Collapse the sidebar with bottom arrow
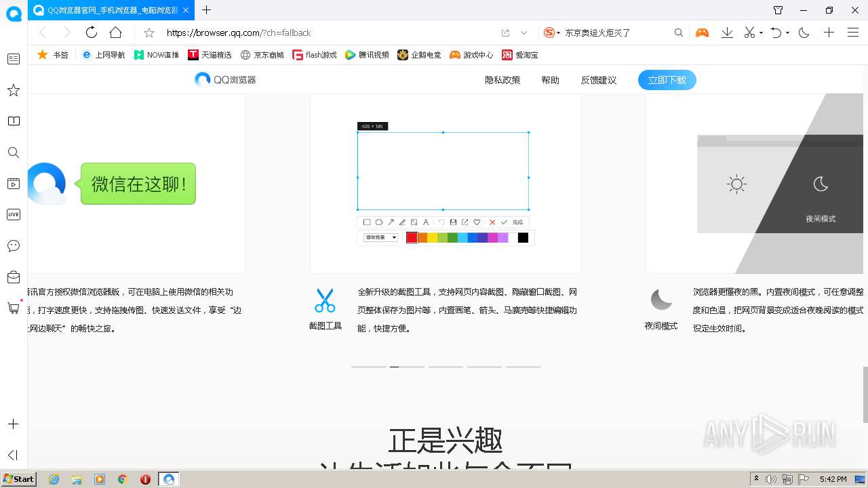This screenshot has height=488, width=868. tap(13, 455)
